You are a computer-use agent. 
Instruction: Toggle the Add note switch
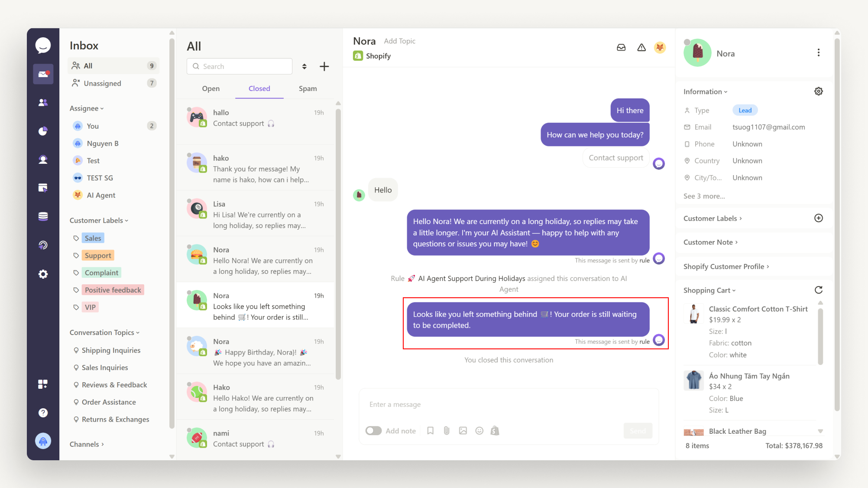coord(373,430)
